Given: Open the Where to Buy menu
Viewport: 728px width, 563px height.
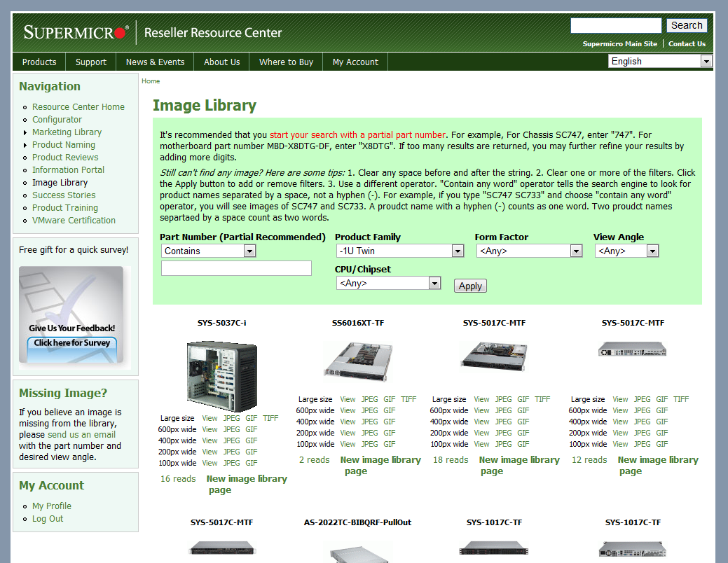Looking at the screenshot, I should (x=286, y=62).
